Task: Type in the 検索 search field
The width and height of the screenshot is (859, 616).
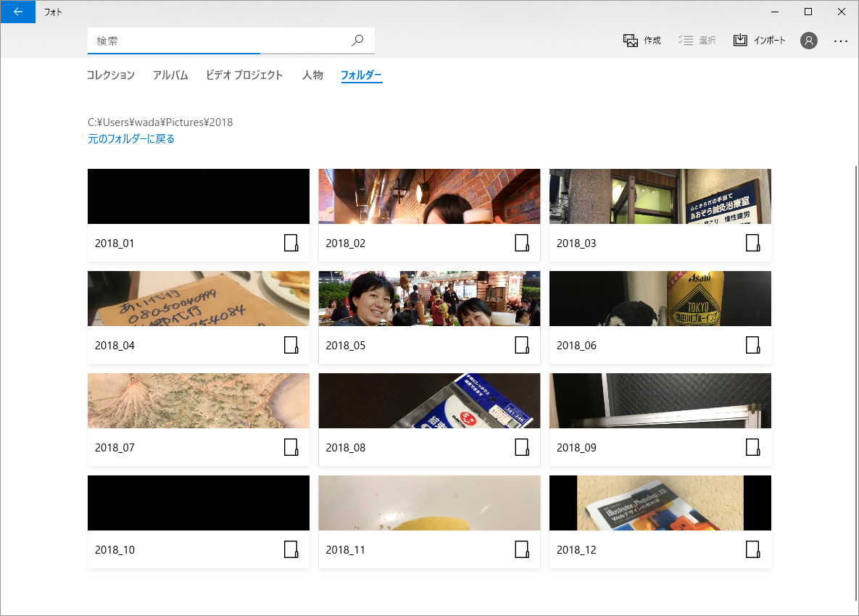Action: click(x=217, y=41)
